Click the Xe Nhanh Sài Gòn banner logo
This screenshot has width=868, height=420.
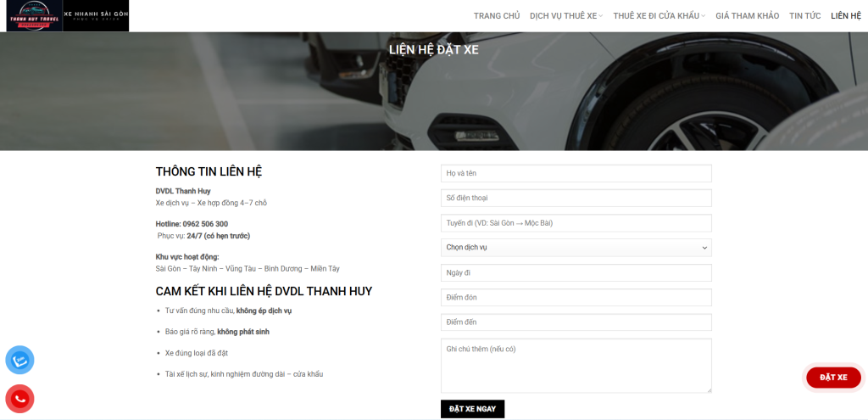pos(96,16)
